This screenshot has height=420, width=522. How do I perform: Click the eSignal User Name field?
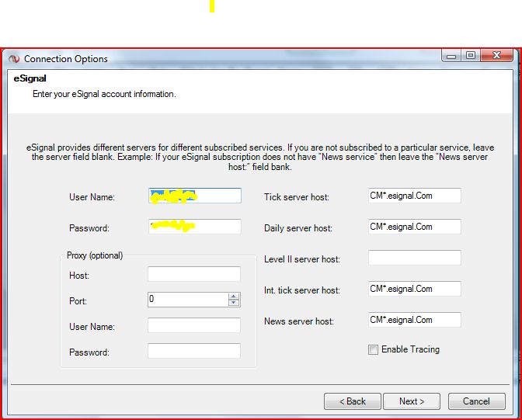point(195,196)
